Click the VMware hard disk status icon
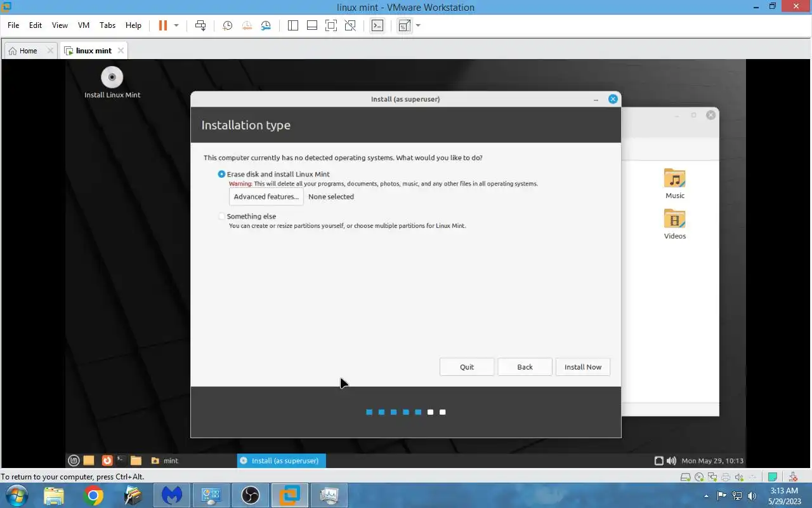 coord(686,477)
